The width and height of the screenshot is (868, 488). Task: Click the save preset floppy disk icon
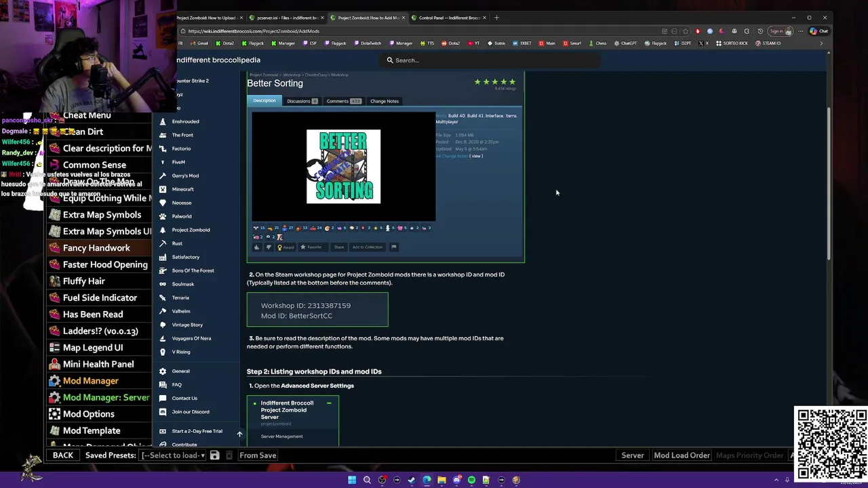click(x=214, y=455)
